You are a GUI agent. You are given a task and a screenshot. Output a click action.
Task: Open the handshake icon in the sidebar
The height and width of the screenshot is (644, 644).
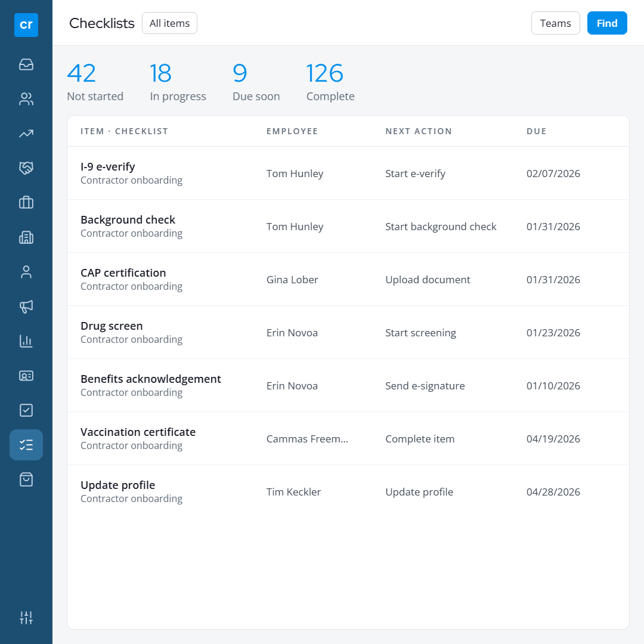click(26, 168)
